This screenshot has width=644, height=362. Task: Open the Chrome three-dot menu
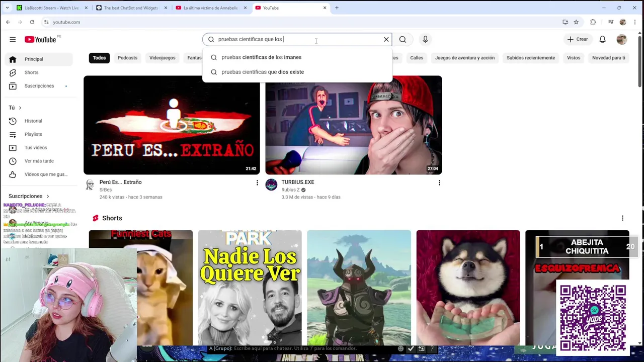click(x=635, y=22)
